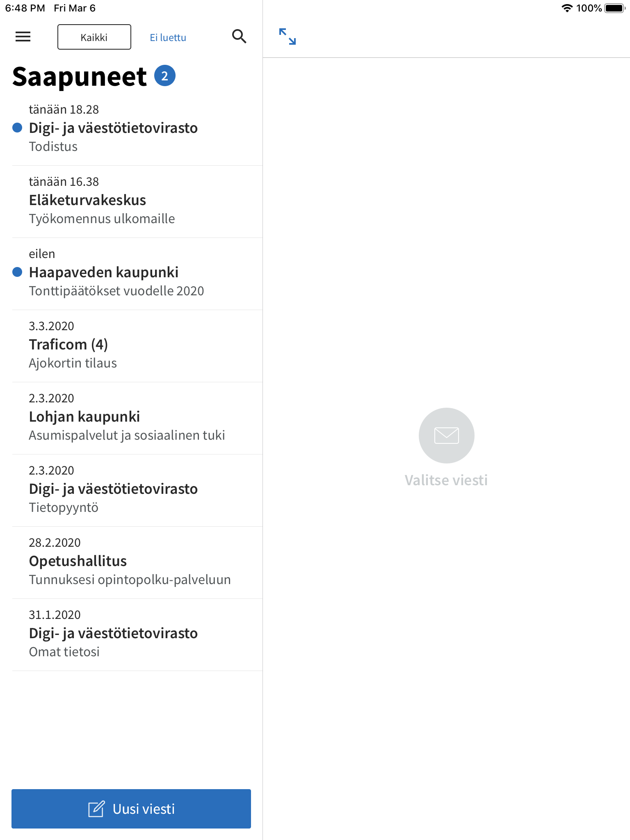Screen dimensions: 630x840
Task: Expand the Traficom (4) thread
Action: 137,346
